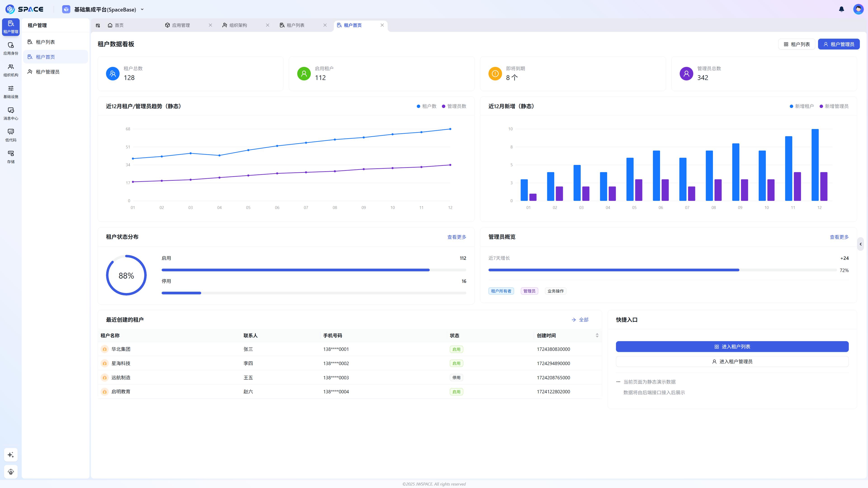The image size is (868, 488).
Task: Sort the table by 创建时间 column
Action: pos(597,335)
